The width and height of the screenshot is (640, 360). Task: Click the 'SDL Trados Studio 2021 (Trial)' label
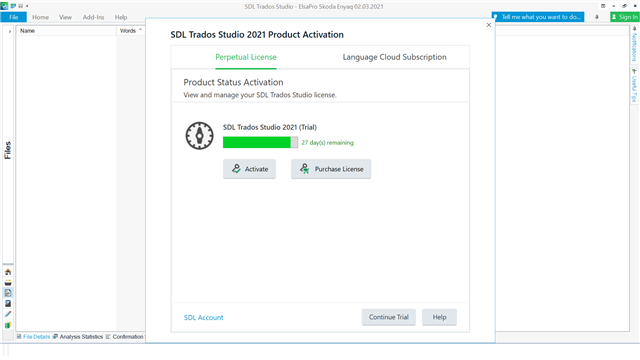point(270,127)
